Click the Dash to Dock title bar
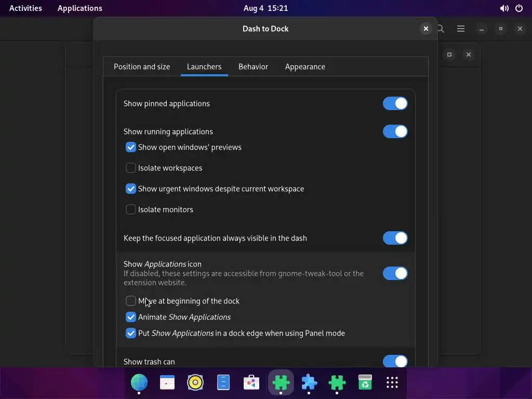The width and height of the screenshot is (532, 399). (265, 29)
